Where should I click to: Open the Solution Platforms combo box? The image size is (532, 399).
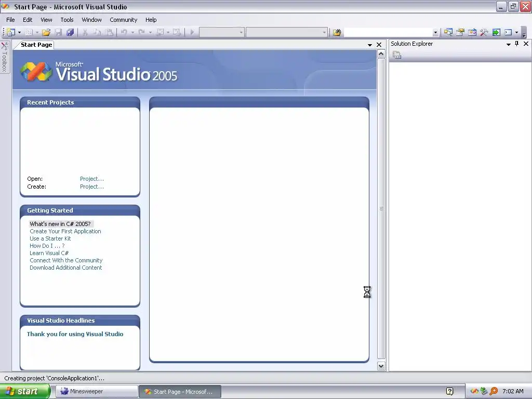point(287,32)
